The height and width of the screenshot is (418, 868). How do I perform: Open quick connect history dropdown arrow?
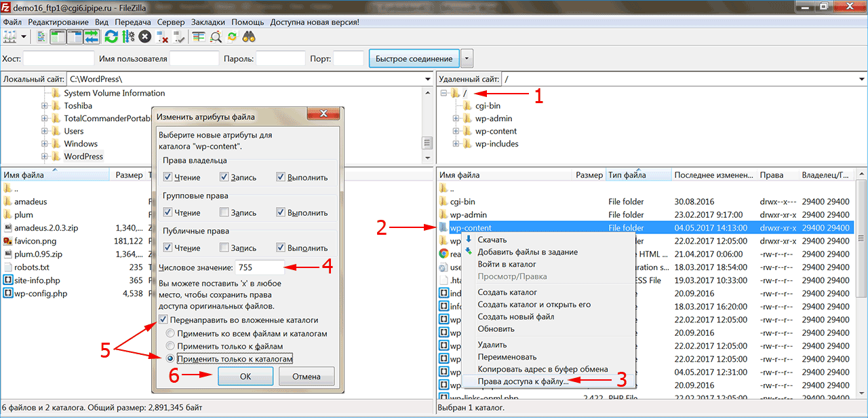point(467,58)
